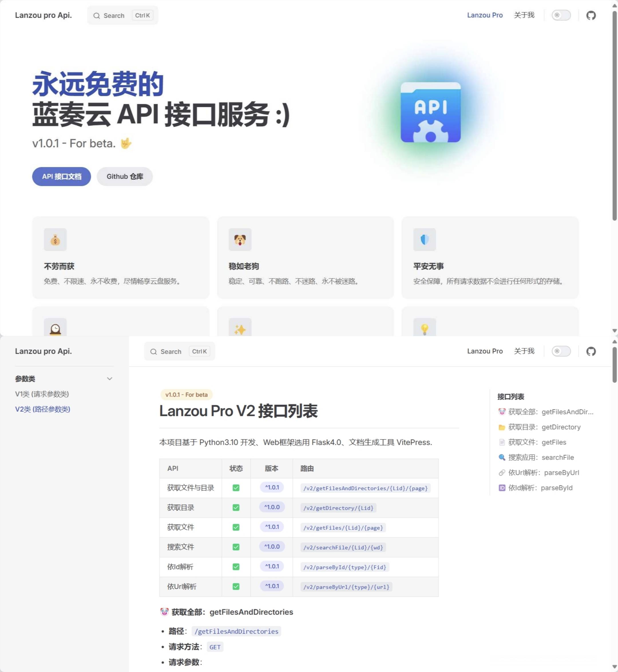Image resolution: width=618 pixels, height=672 pixels.
Task: Click route /v2/getFiles/{Lid}/{page}
Action: point(343,527)
